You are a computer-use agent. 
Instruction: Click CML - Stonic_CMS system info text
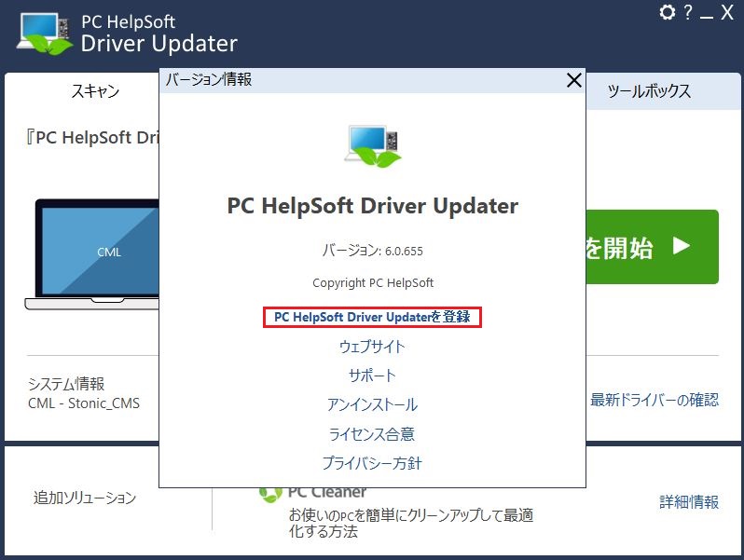[x=84, y=403]
